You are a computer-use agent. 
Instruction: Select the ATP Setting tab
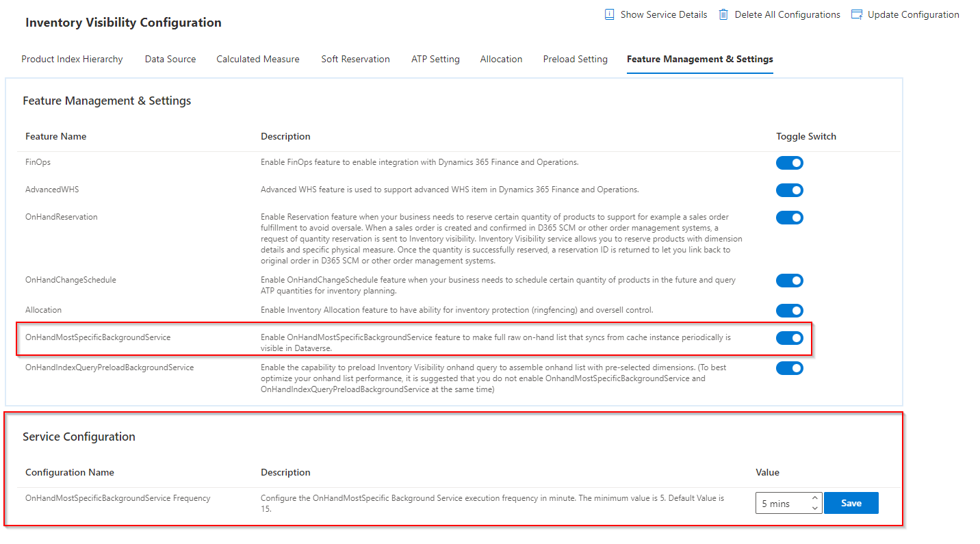click(435, 59)
